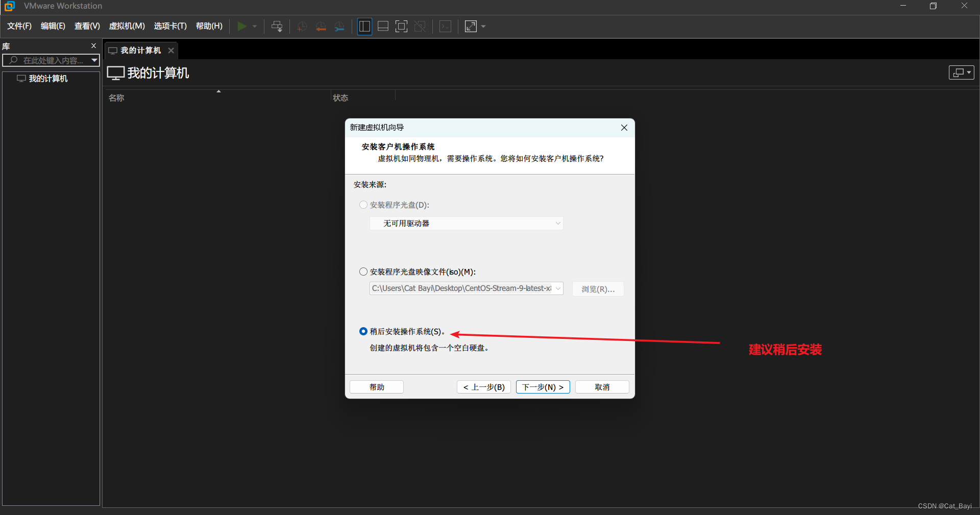
Task: Select the 稍后安装操作系统(S) radio option
Action: tap(363, 331)
